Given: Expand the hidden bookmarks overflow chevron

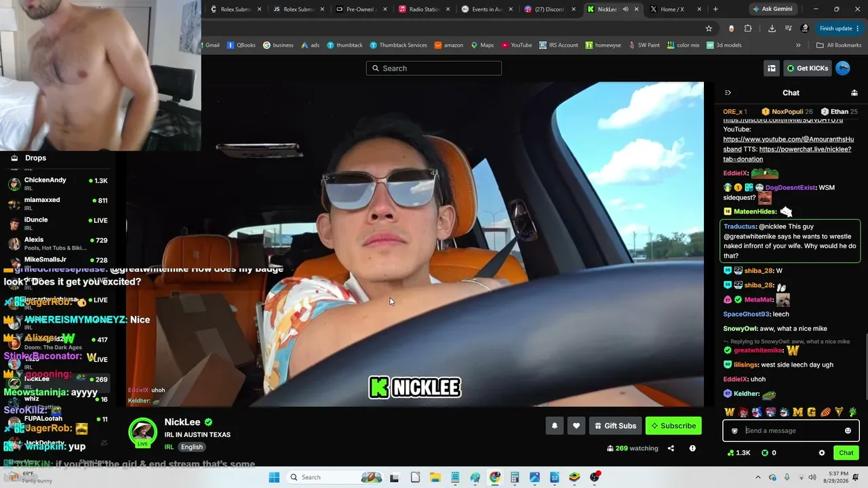Looking at the screenshot, I should [798, 45].
